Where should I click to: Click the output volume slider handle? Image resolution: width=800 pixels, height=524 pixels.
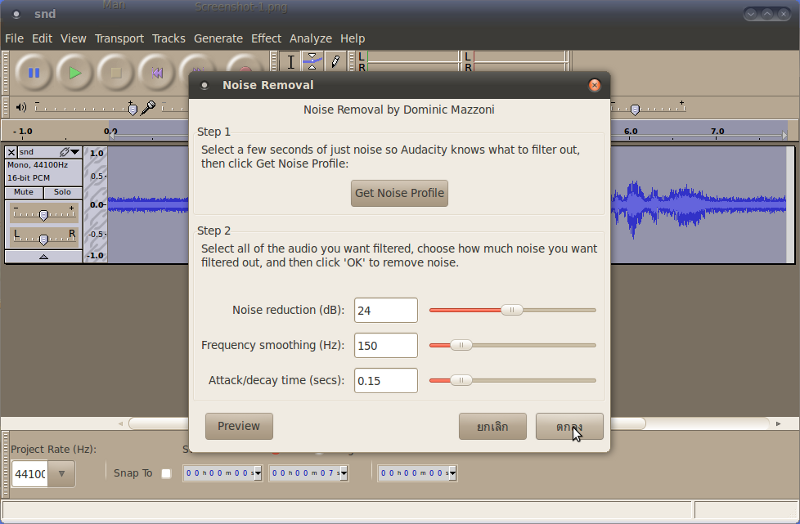132,109
